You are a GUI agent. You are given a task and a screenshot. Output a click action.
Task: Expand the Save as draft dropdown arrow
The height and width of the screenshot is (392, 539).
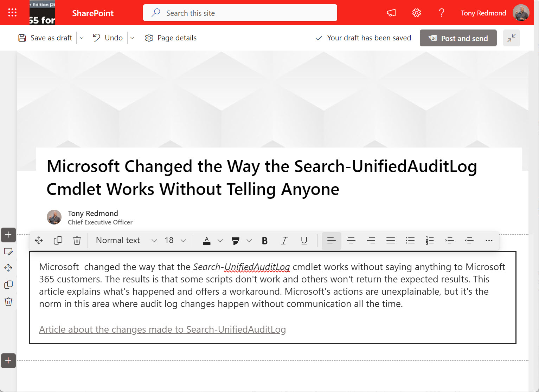coord(82,38)
